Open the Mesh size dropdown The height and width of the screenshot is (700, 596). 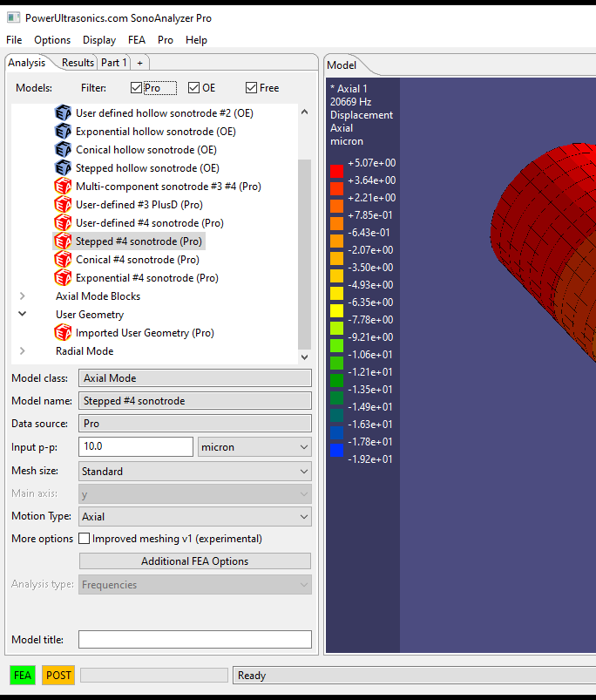click(194, 472)
